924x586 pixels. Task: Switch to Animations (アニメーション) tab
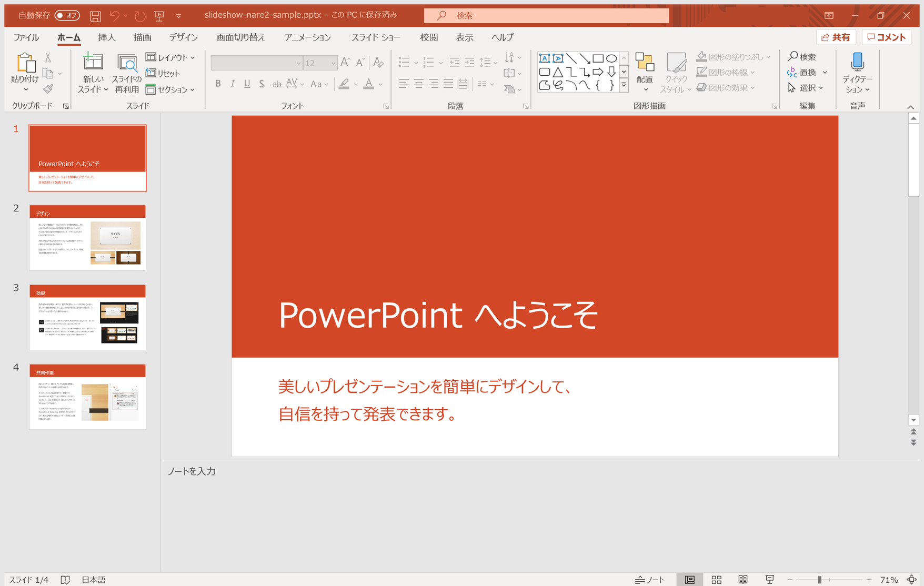click(308, 37)
